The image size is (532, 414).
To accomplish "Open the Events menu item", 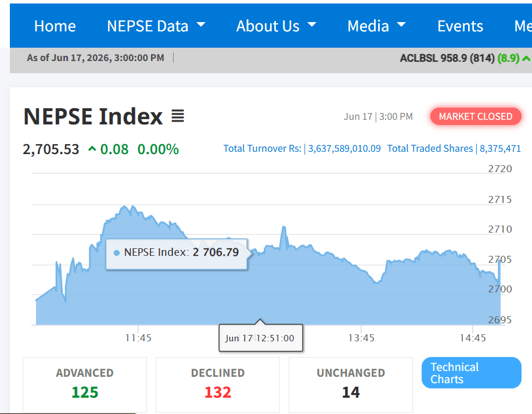I will [x=460, y=26].
